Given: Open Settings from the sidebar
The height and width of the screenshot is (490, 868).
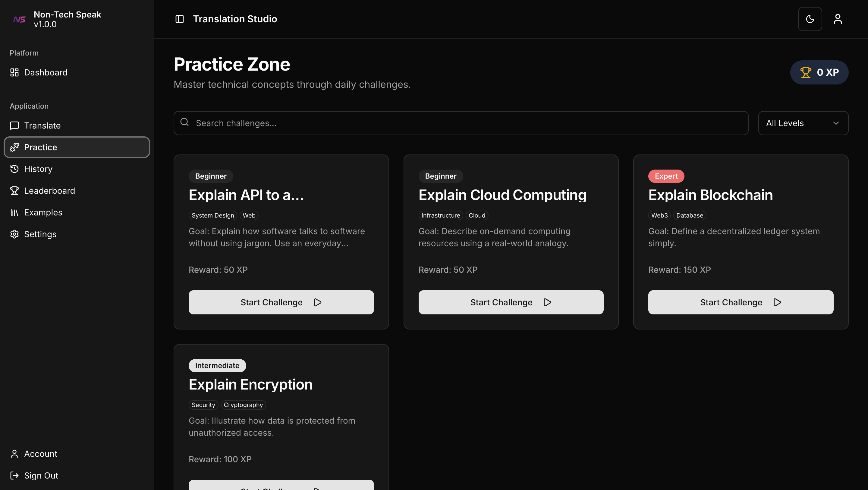Looking at the screenshot, I should [40, 234].
